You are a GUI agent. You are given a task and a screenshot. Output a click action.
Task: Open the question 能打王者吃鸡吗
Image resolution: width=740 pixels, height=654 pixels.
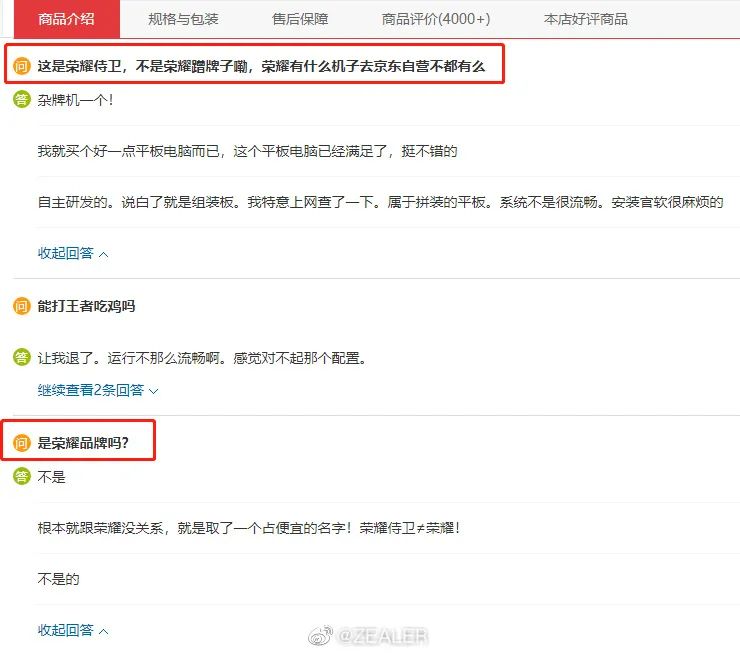pos(86,306)
